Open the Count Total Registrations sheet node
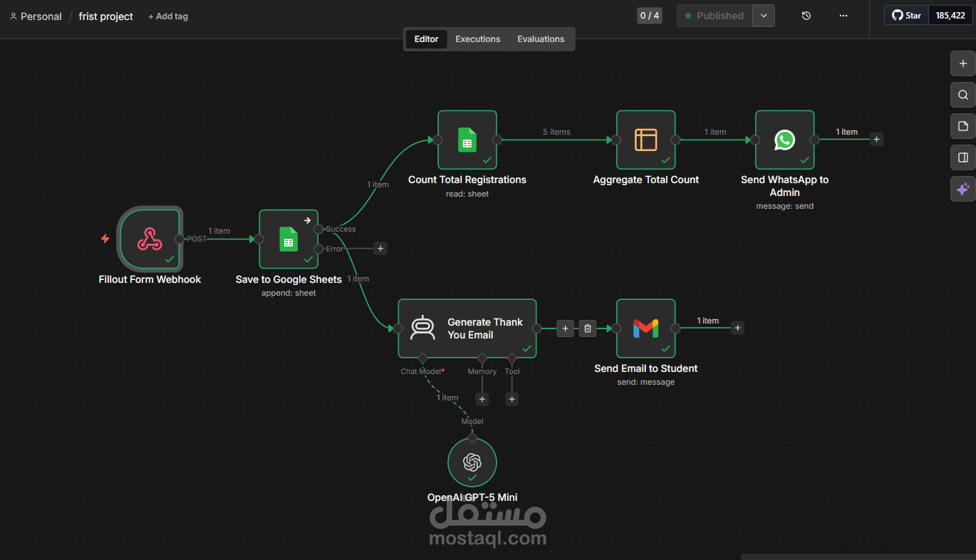This screenshot has height=560, width=976. tap(467, 140)
